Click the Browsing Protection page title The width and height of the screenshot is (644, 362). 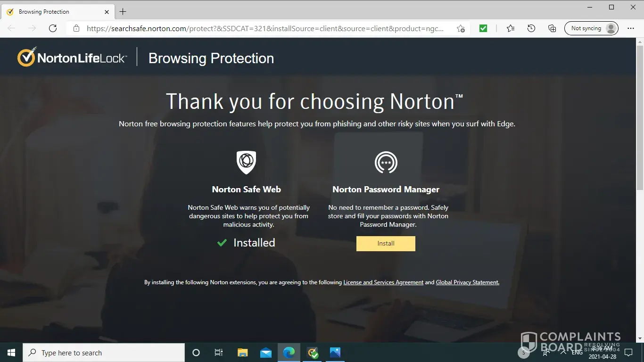point(211,58)
